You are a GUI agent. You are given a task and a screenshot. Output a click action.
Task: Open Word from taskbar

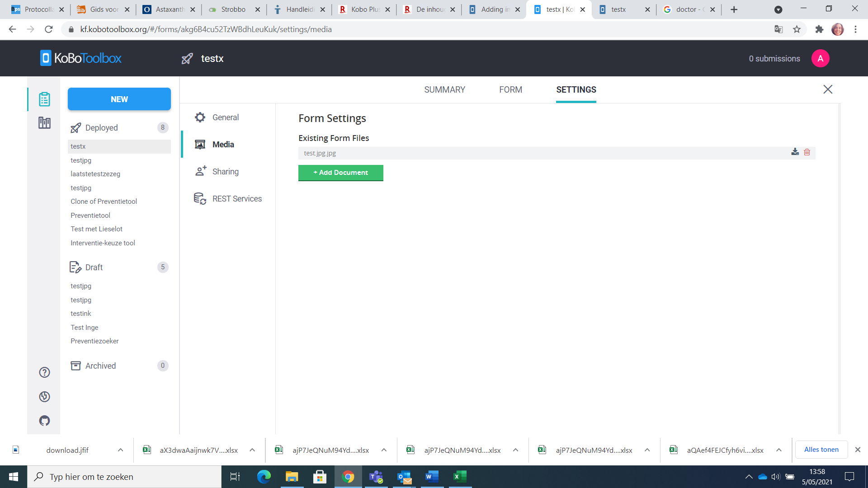coord(432,477)
